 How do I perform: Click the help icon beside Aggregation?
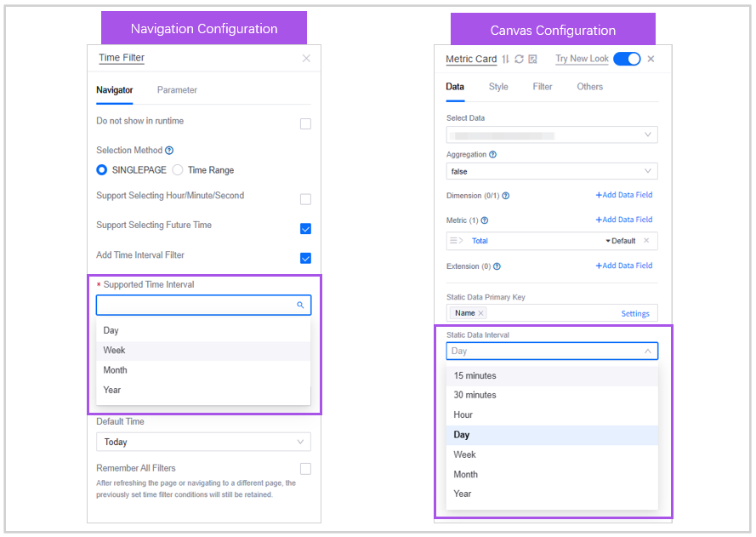coord(493,155)
